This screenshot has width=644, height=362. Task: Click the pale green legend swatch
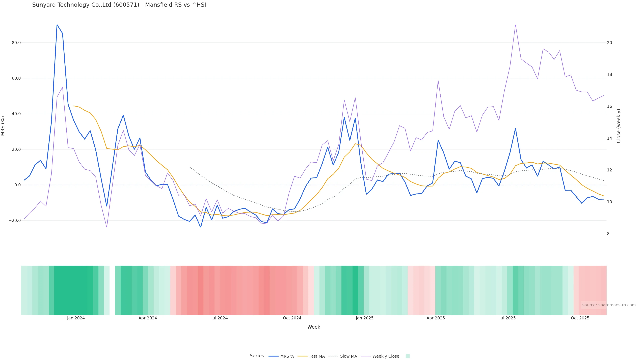point(408,356)
